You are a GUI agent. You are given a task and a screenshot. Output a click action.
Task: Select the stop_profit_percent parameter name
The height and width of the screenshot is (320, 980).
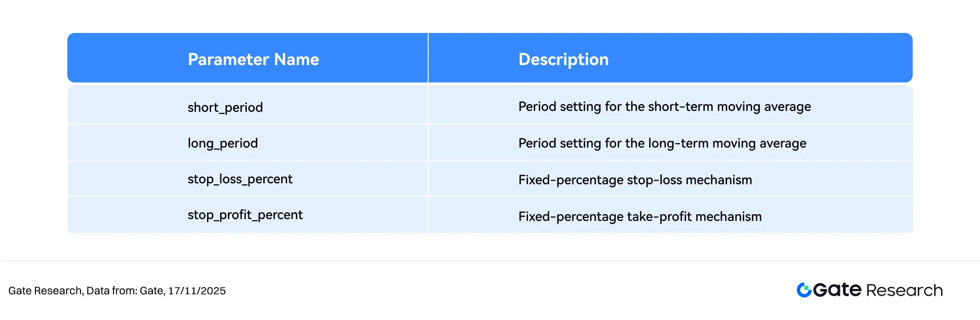(245, 215)
